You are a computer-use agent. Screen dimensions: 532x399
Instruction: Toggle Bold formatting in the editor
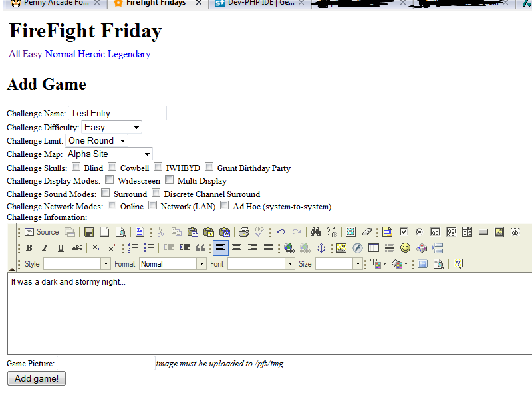29,248
